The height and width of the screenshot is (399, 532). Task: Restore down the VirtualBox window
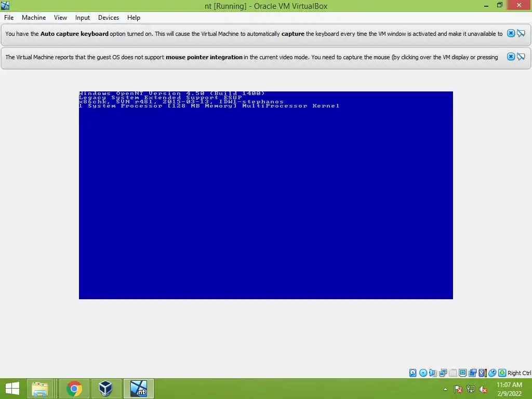[x=499, y=5]
